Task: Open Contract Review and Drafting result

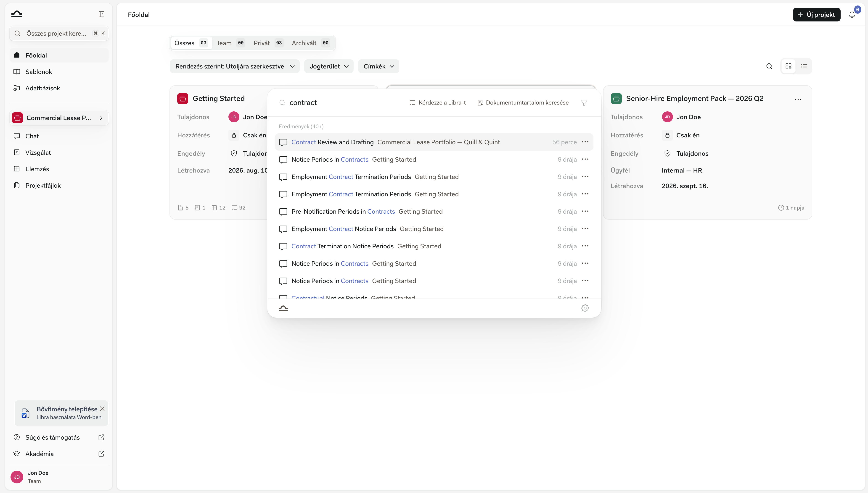Action: (434, 142)
